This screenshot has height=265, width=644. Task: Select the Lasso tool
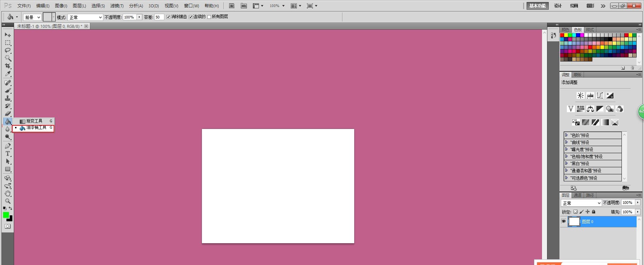coord(8,50)
